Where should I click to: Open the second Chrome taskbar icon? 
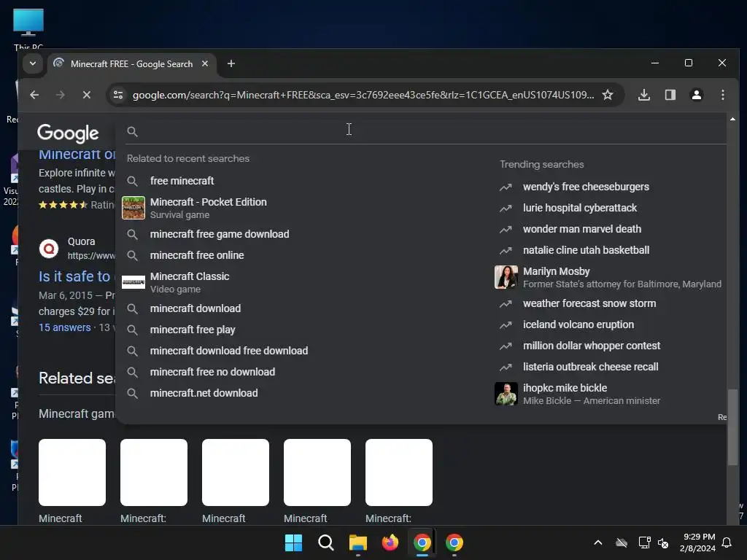[454, 542]
